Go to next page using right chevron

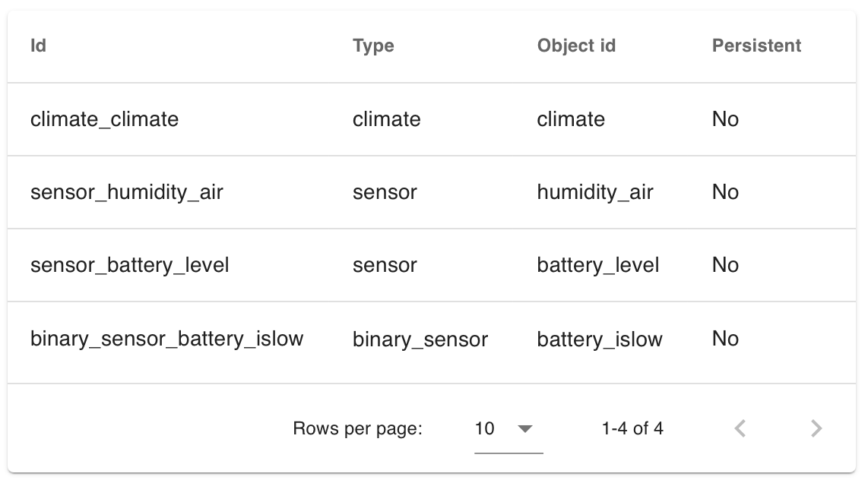point(816,428)
